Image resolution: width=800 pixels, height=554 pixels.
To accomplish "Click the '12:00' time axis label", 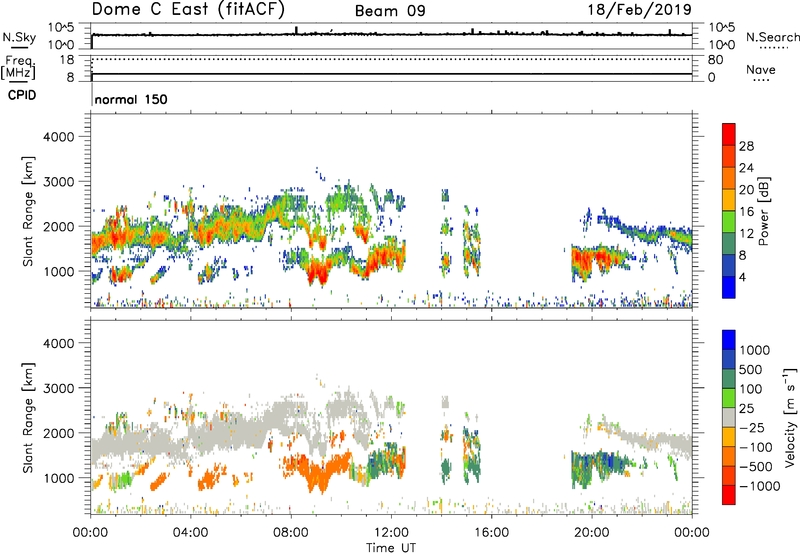I will click(391, 533).
